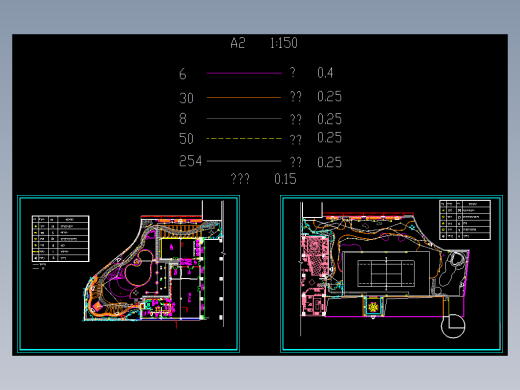This screenshot has width=520, height=390.
Task: Select the gray line sample for color 254
Action: pyautogui.click(x=244, y=161)
